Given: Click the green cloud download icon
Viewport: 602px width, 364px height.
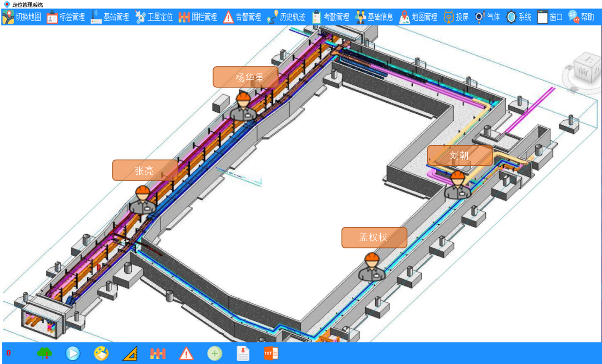Looking at the screenshot, I should click(45, 353).
